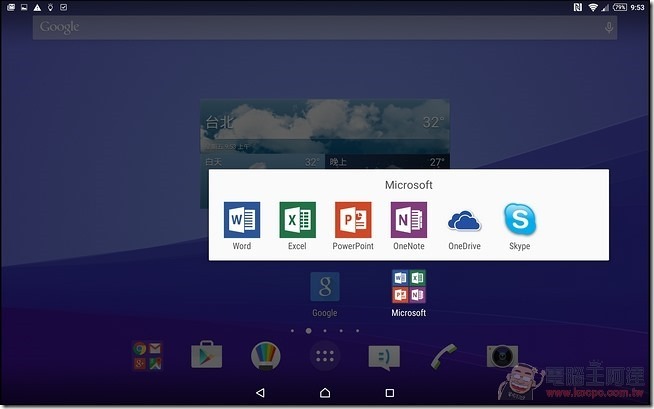Select the first home screen page dot
The width and height of the screenshot is (654, 409).
tap(292, 331)
